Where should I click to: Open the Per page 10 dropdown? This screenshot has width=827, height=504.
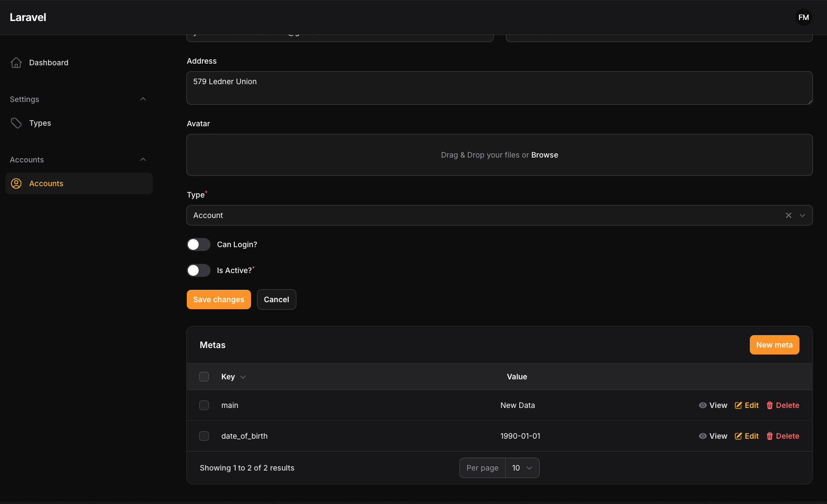[522, 468]
